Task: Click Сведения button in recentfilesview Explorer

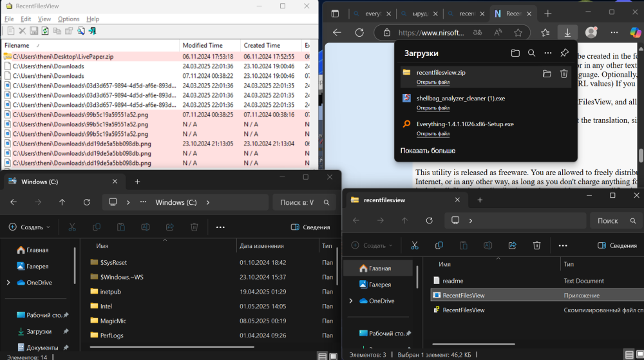Action: (618, 245)
